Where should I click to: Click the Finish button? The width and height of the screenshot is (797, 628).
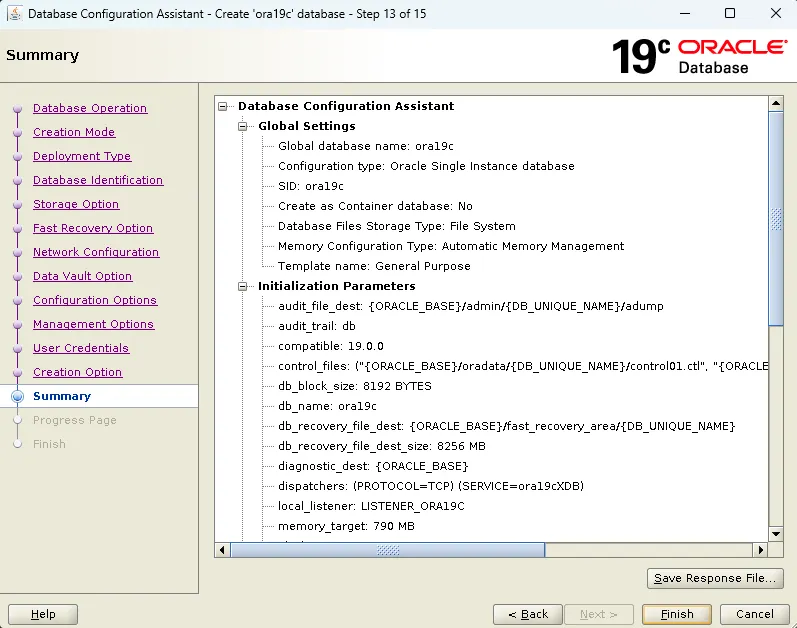tap(677, 614)
